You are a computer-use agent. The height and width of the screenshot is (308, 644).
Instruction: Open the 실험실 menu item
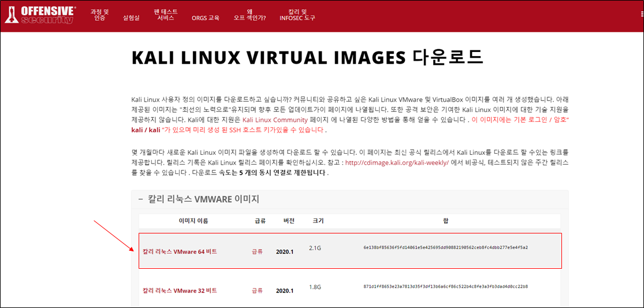pos(131,18)
